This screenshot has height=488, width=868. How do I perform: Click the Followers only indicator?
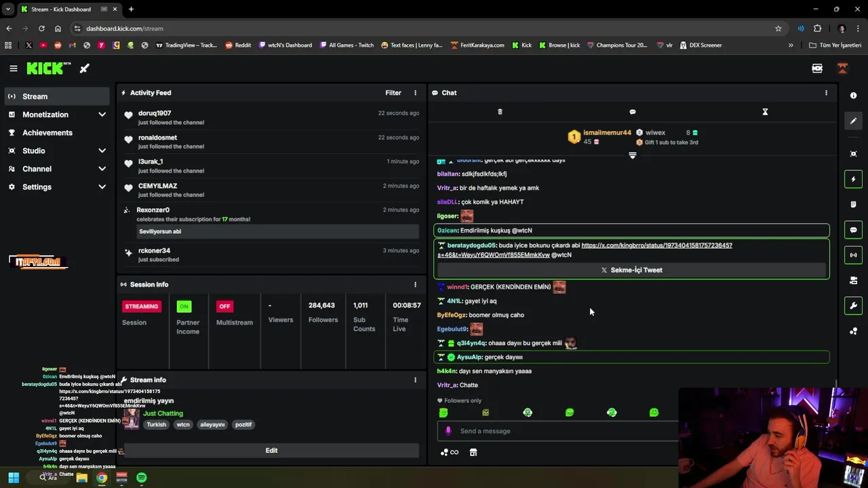pyautogui.click(x=460, y=401)
